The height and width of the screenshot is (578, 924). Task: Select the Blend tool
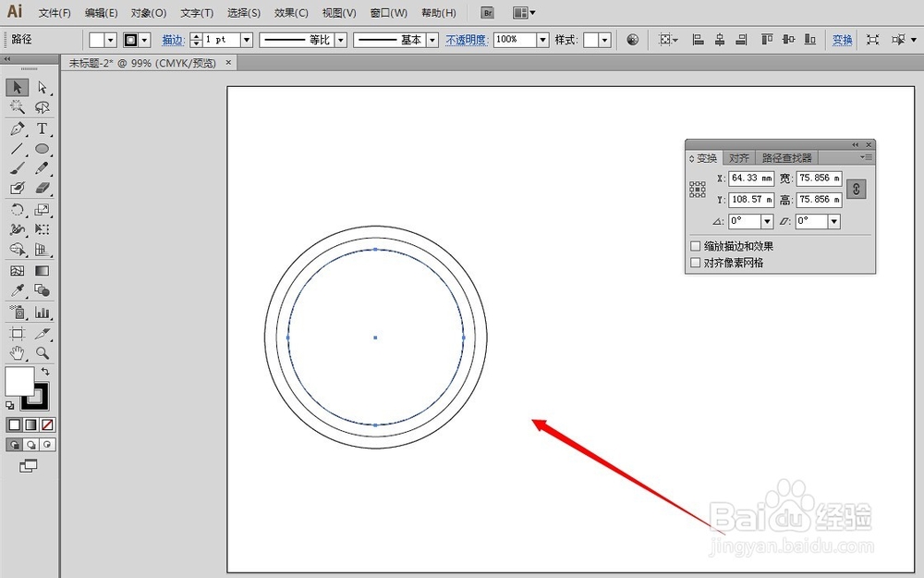42,290
